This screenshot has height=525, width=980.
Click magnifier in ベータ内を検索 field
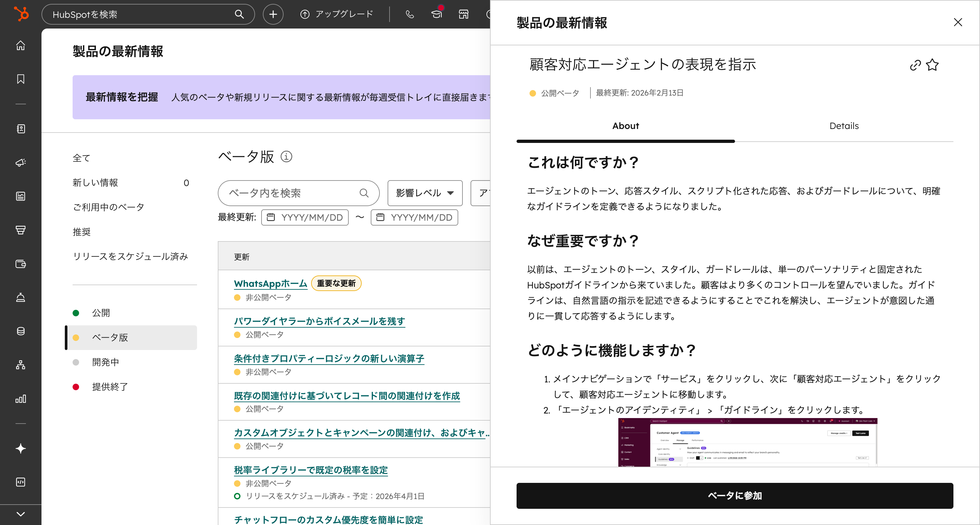[364, 193]
